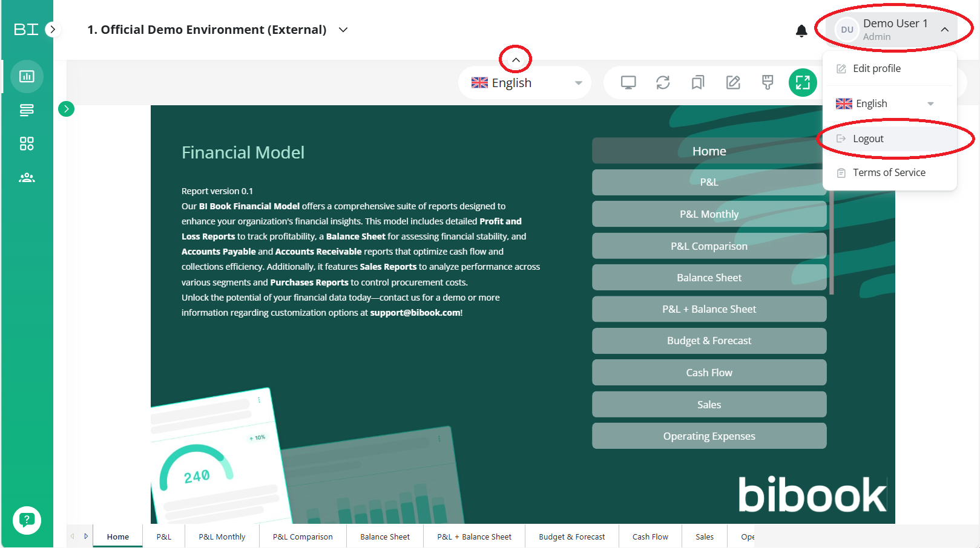This screenshot has width=980, height=548.
Task: Switch to the P&L Comparison bottom tab
Action: pos(303,537)
